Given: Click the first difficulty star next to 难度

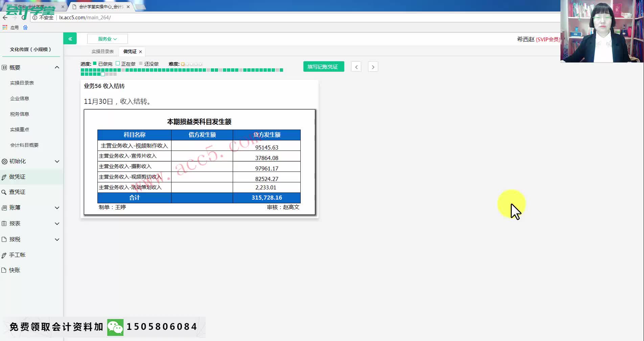Looking at the screenshot, I should [x=183, y=64].
